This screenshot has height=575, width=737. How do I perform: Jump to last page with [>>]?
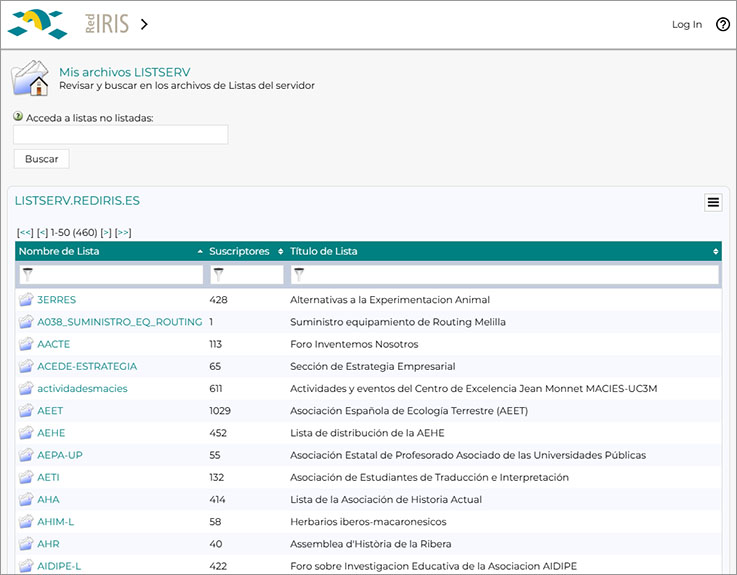[x=123, y=232]
